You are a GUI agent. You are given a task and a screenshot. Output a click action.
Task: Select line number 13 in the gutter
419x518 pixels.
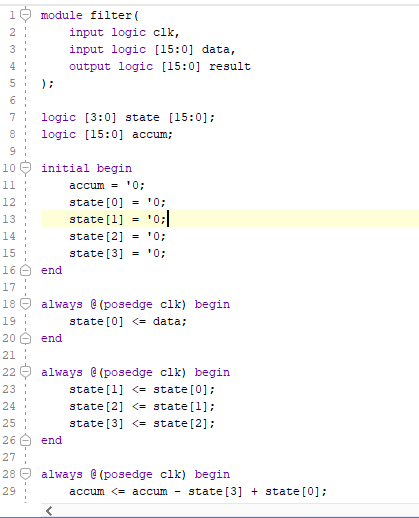tap(9, 219)
